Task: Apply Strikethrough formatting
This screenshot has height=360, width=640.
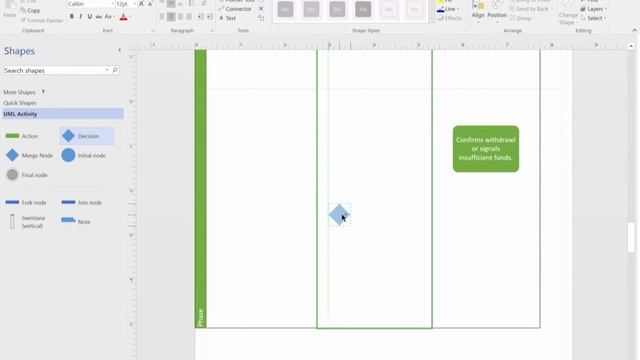Action: pyautogui.click(x=99, y=17)
